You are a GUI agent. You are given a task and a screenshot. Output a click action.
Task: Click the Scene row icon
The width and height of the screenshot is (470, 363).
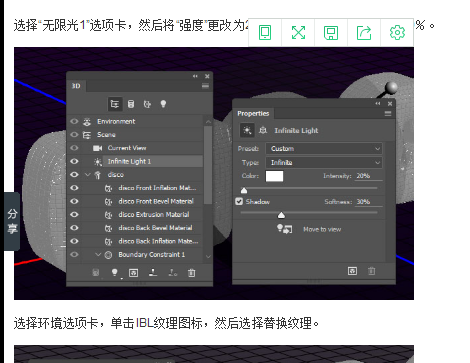pyautogui.click(x=87, y=135)
